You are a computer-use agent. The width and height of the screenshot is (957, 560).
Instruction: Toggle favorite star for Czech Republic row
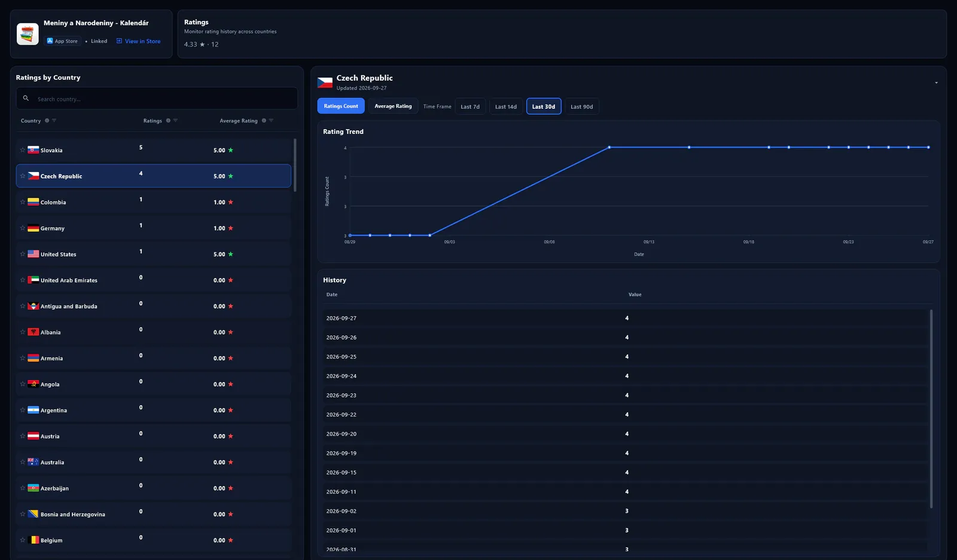[x=23, y=176]
